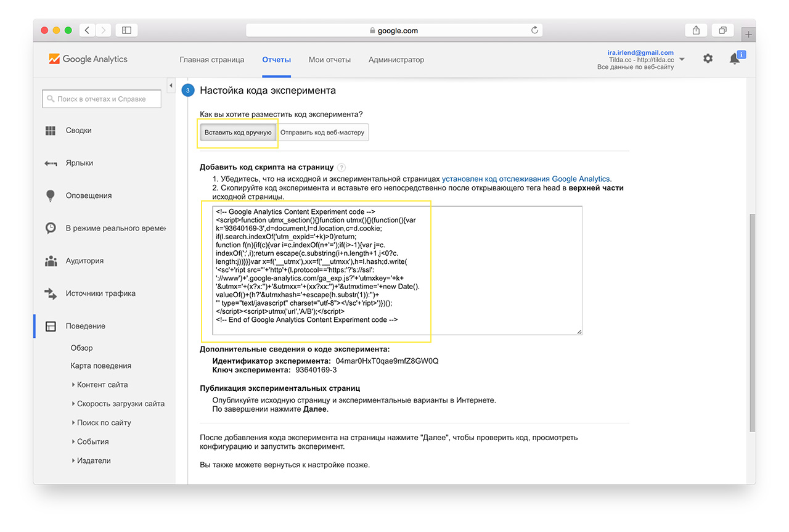Screen dimensions: 789x532
Task: Click the Источники трафика arrows icon
Action: pyautogui.click(x=51, y=293)
